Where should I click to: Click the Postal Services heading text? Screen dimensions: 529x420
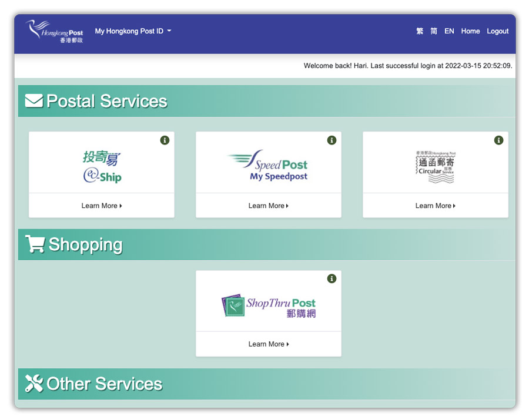[x=107, y=101]
